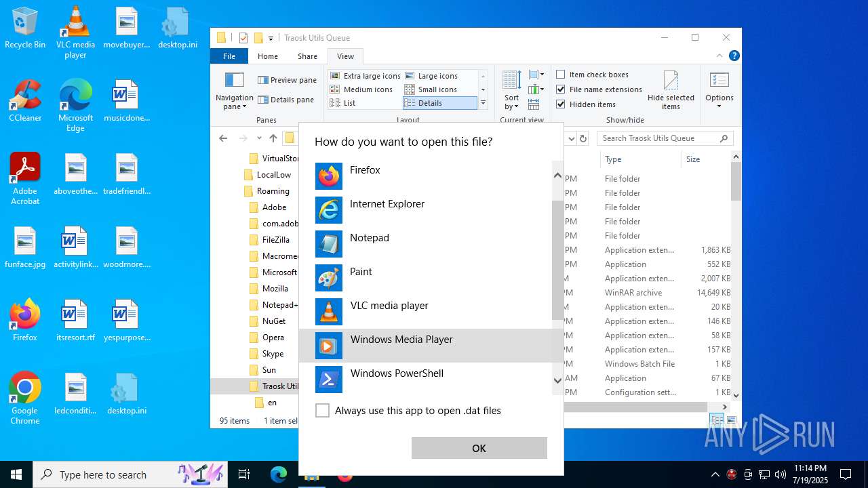Open the Navigation pane menu
This screenshot has width=868, height=488.
coord(234,91)
